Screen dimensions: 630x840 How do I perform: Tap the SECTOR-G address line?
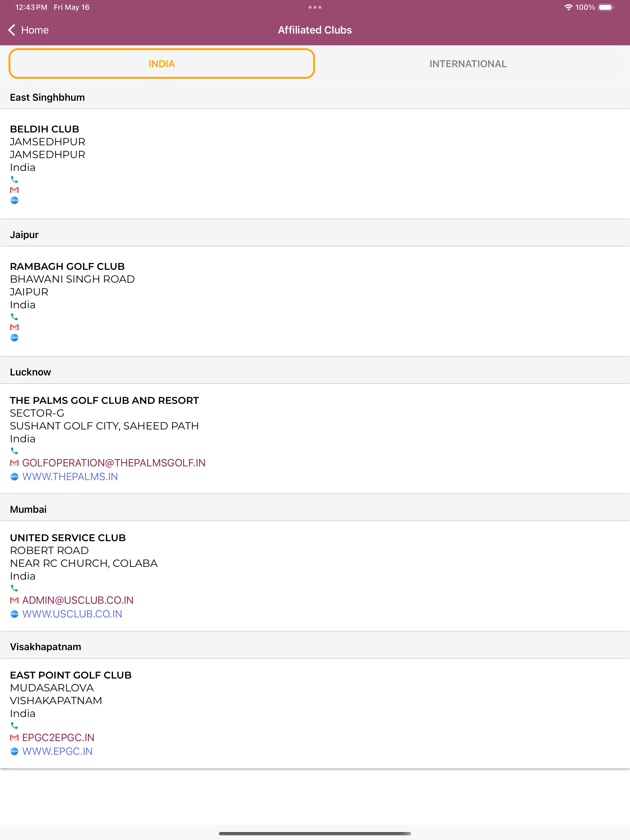coord(37,413)
